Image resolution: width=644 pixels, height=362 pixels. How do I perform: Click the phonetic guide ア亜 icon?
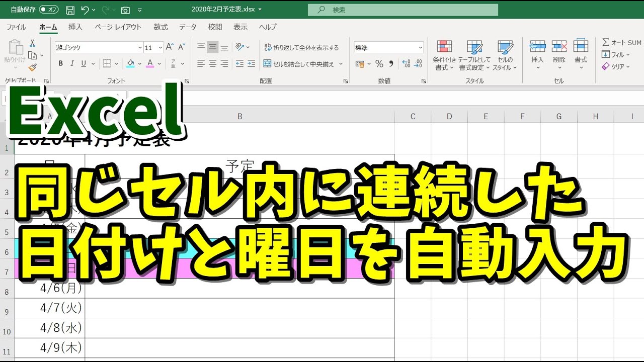pos(174,63)
